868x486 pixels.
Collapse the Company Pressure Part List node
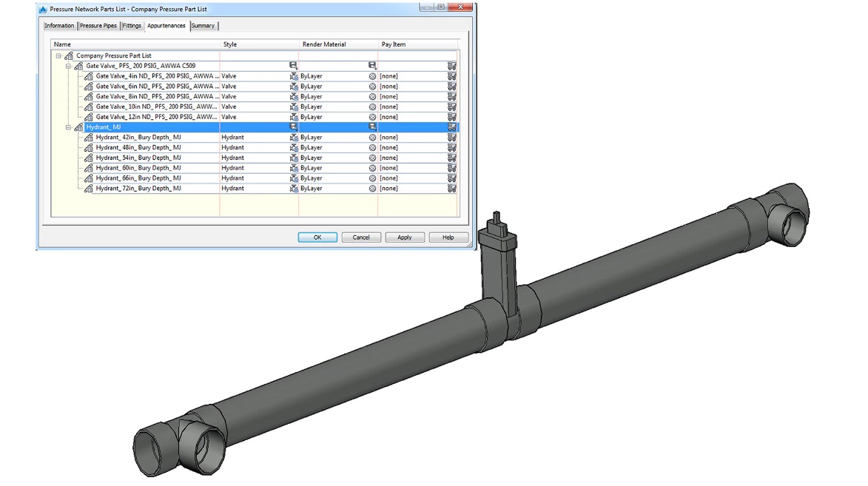(58, 55)
